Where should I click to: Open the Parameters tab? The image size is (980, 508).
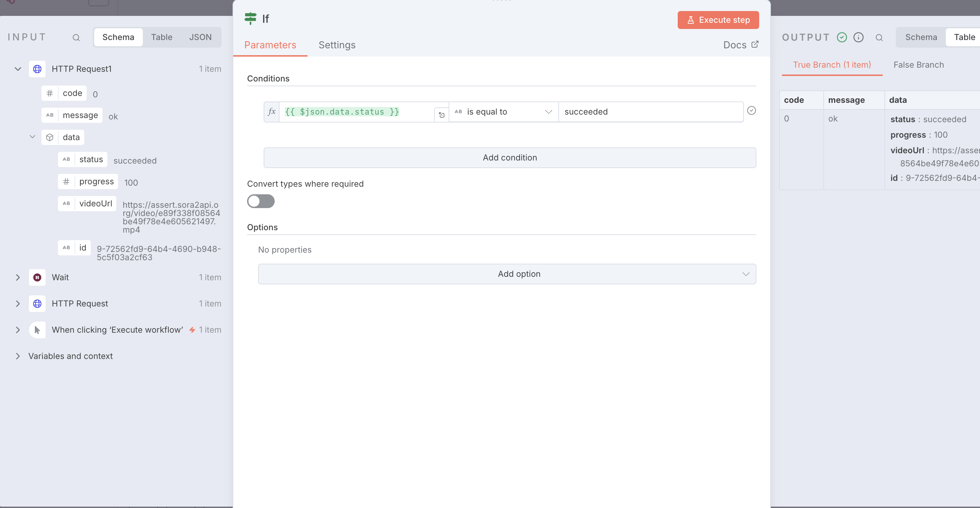[270, 45]
